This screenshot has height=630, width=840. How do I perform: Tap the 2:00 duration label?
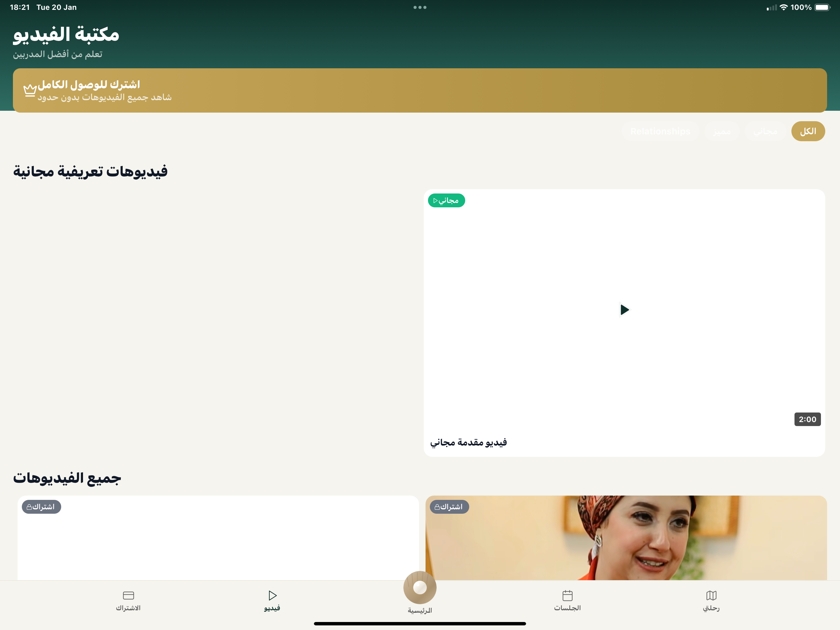(807, 419)
